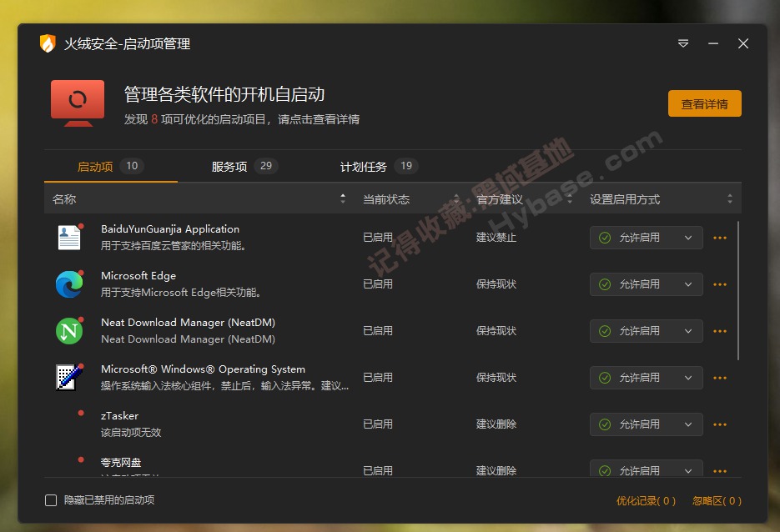Screen dimensions: 780x532
Task: Click the Microsoft Edge app icon
Action: coord(69,284)
